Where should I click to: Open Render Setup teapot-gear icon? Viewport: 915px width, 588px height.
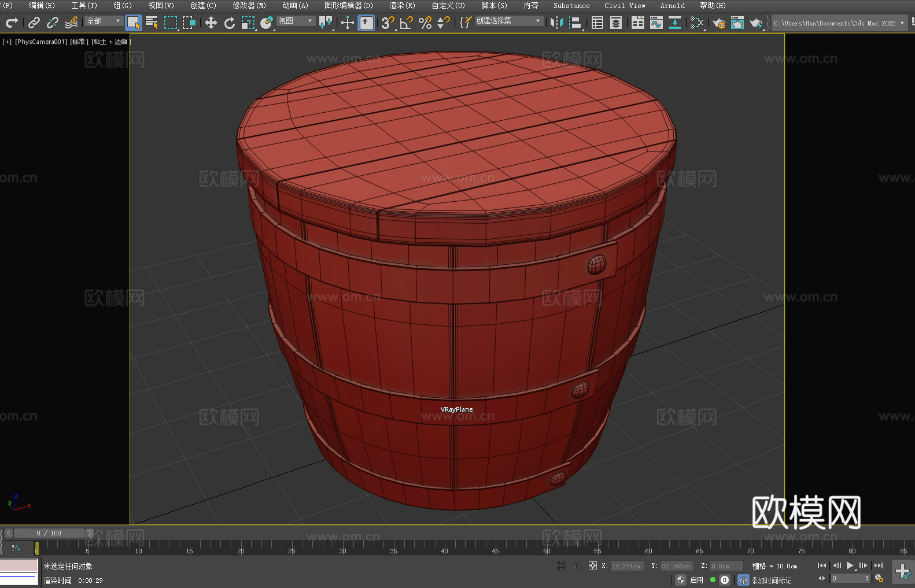tap(719, 23)
